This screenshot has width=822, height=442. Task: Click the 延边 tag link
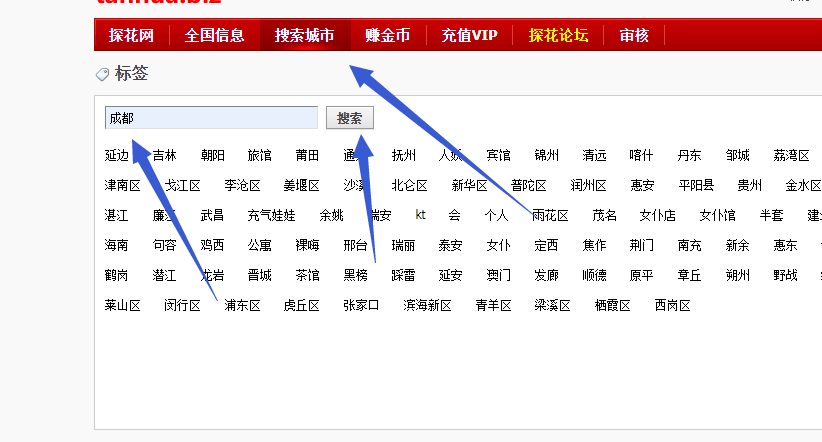[116, 155]
